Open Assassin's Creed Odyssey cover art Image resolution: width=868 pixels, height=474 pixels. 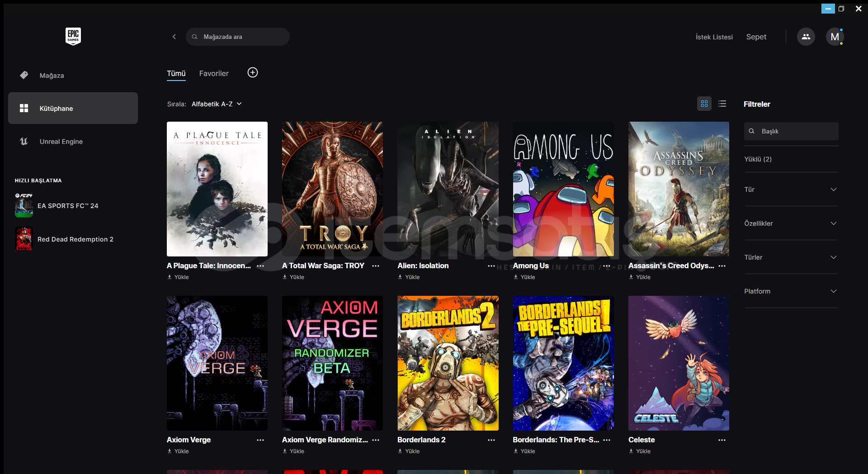tap(679, 189)
